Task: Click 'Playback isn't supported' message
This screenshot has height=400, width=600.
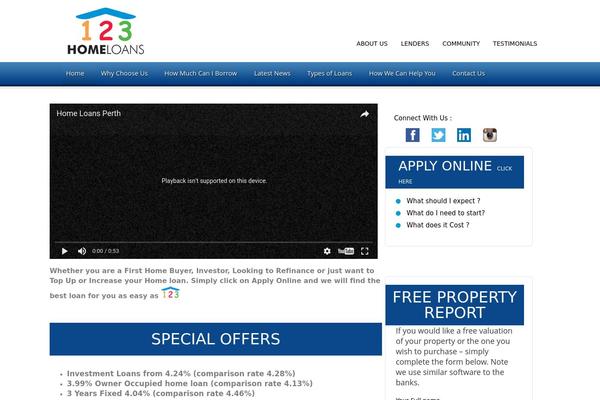Action: pos(214,181)
